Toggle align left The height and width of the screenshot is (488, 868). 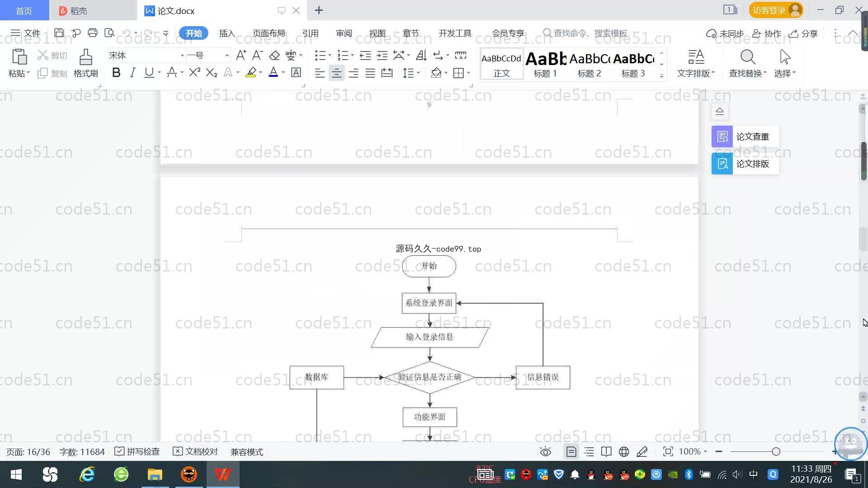click(x=320, y=73)
